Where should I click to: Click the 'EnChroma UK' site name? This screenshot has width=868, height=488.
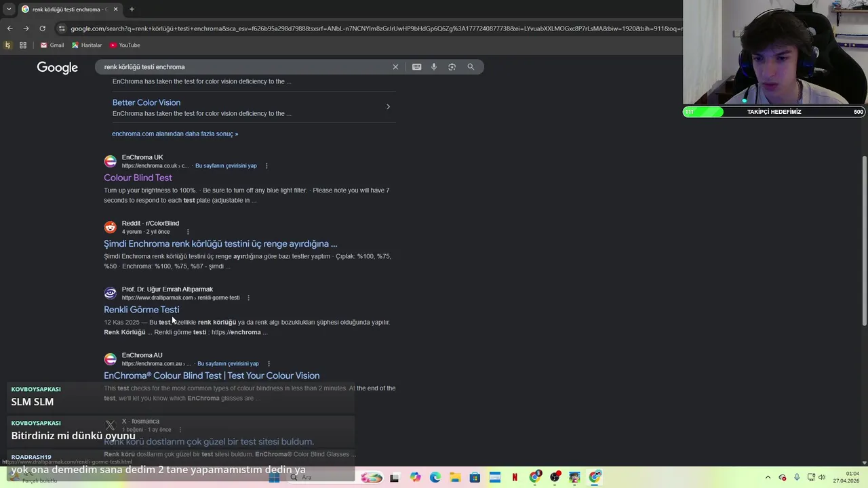[x=142, y=157]
